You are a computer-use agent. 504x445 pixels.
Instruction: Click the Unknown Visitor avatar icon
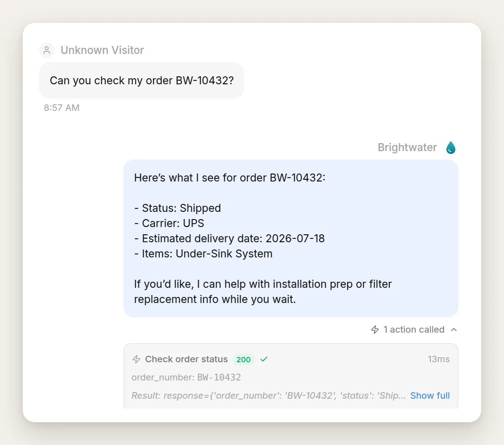[47, 50]
